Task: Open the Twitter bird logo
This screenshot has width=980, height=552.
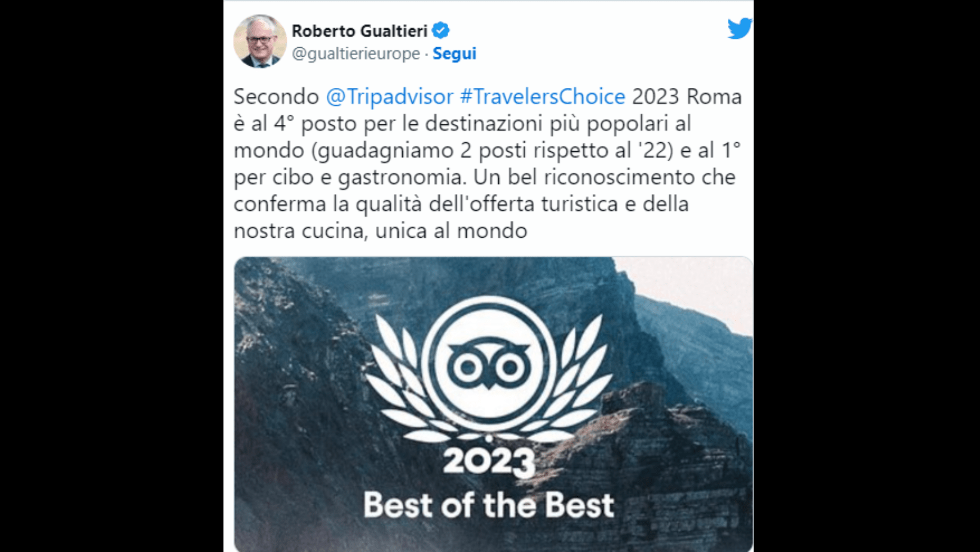Action: [x=740, y=28]
